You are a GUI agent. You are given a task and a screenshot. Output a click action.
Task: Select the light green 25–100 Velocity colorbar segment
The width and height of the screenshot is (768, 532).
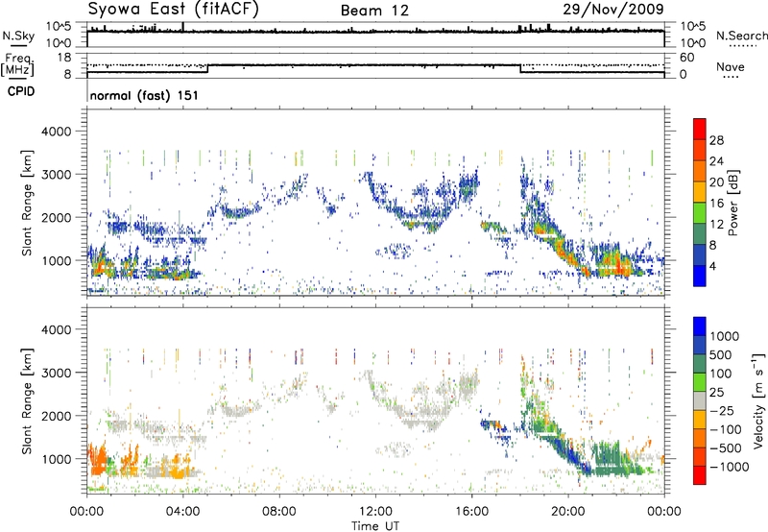[700, 382]
